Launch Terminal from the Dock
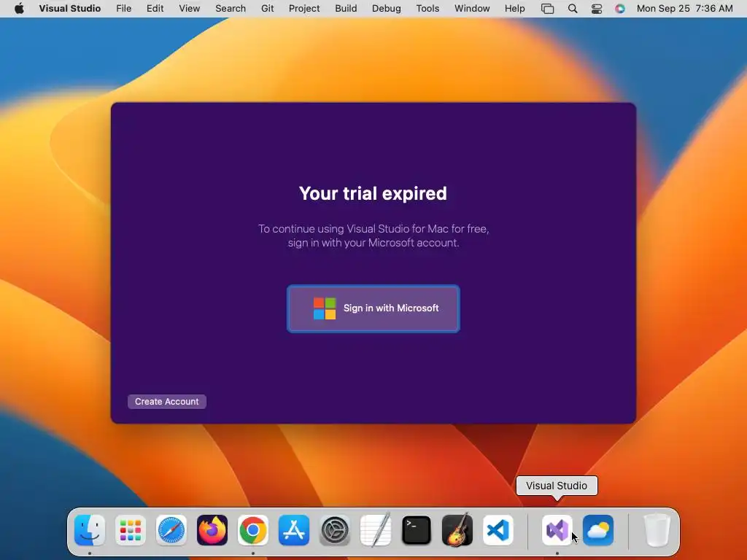747x560 pixels. click(417, 530)
